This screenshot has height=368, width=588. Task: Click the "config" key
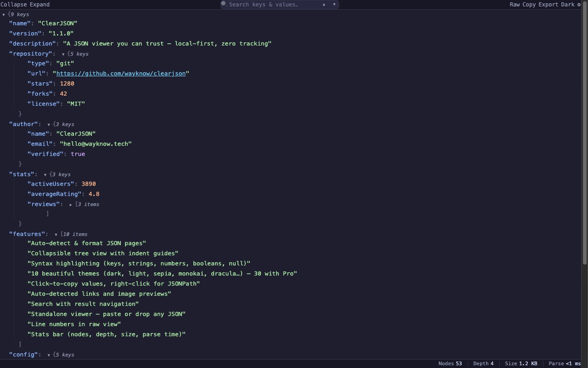(x=24, y=355)
